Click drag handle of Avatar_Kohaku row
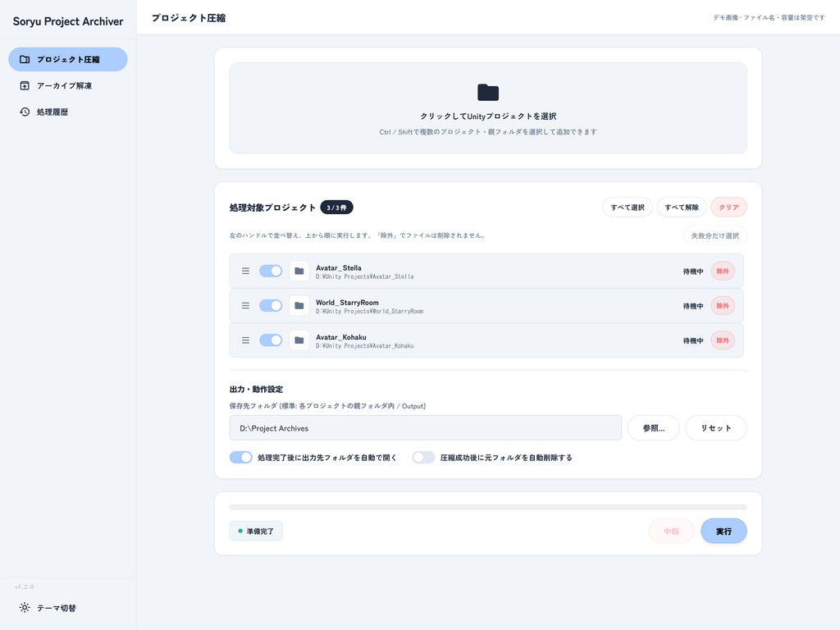840x630 pixels. pyautogui.click(x=245, y=340)
